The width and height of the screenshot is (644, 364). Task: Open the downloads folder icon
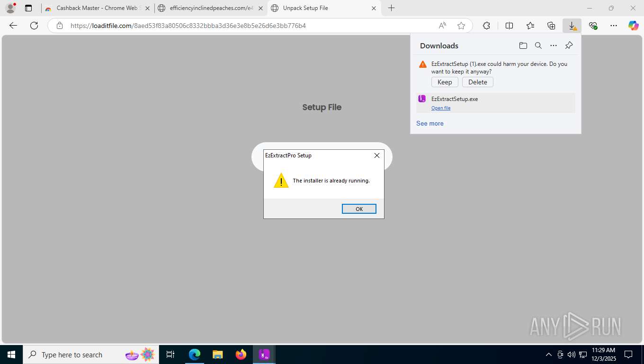[523, 45]
